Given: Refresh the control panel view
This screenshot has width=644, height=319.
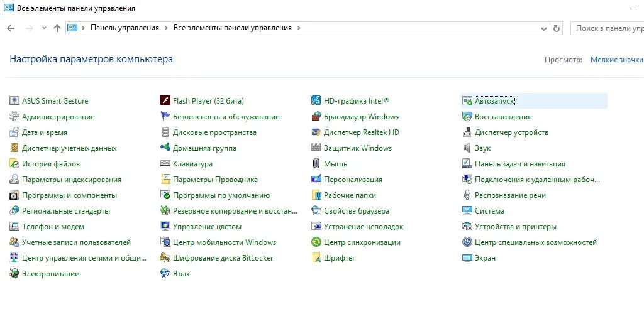Looking at the screenshot, I should (x=557, y=28).
